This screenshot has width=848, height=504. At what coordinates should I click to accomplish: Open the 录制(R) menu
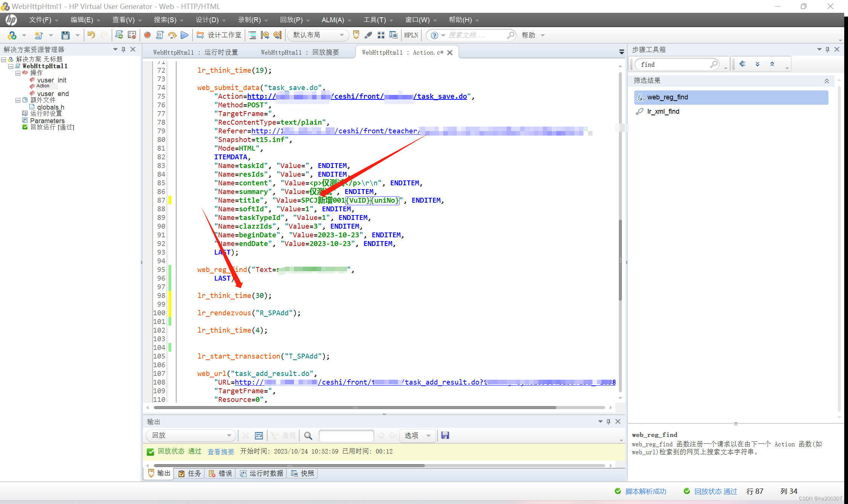250,20
